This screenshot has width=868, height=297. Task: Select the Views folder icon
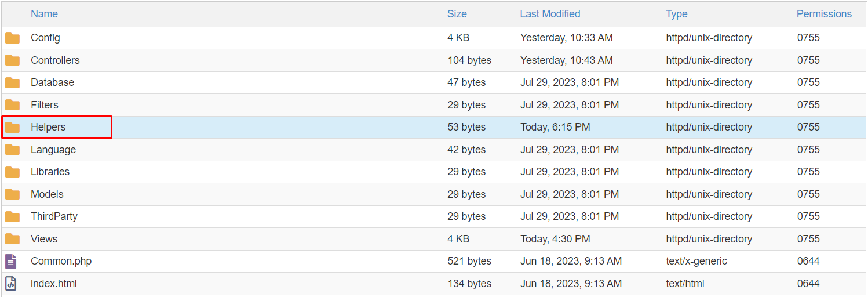[12, 239]
